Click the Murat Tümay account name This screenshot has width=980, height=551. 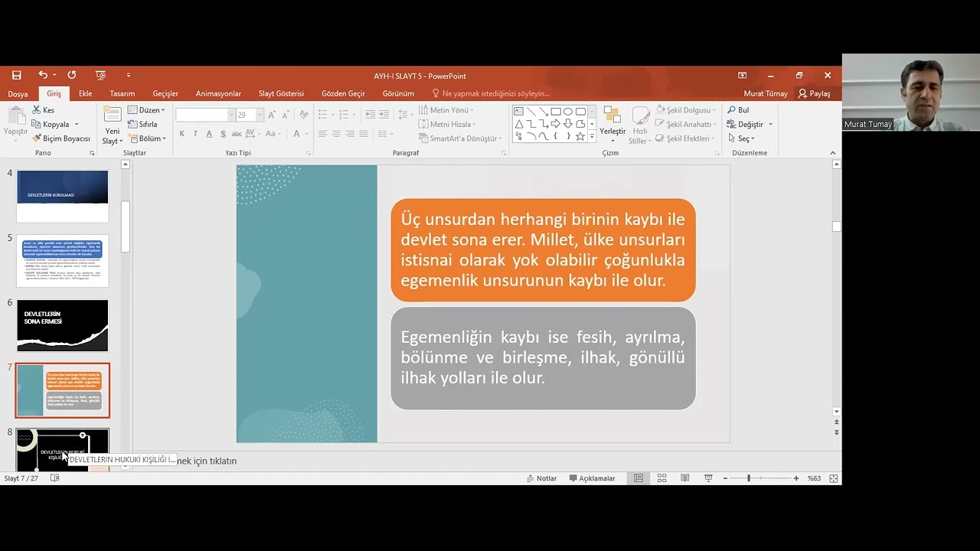click(766, 93)
